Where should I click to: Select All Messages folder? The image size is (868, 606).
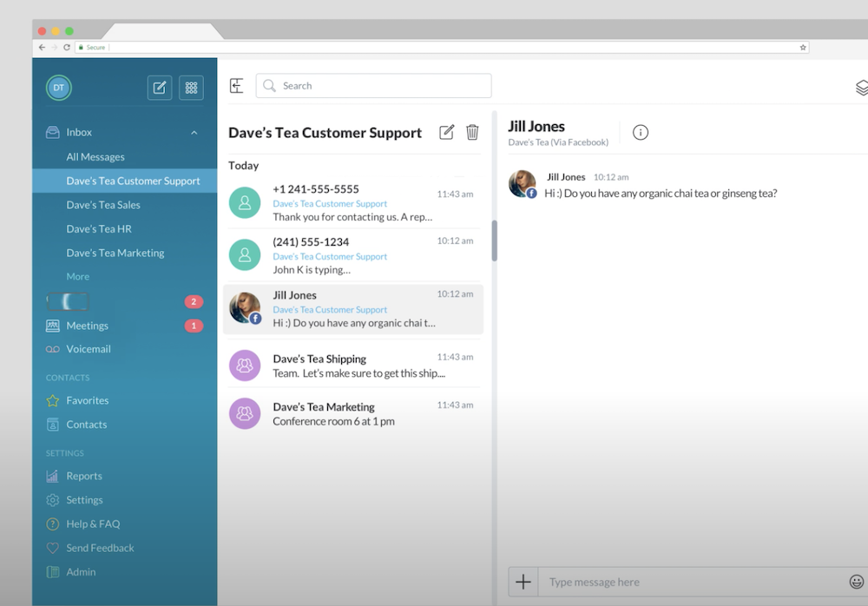point(95,157)
